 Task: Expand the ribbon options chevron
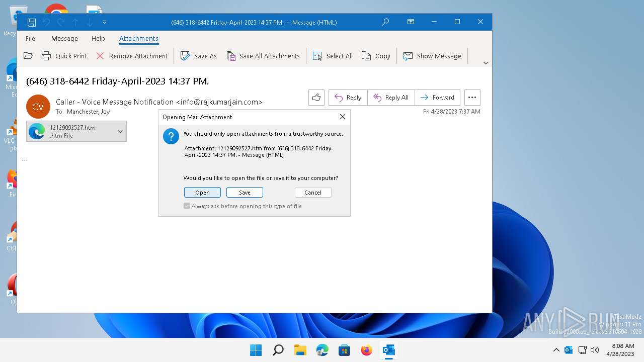click(486, 63)
